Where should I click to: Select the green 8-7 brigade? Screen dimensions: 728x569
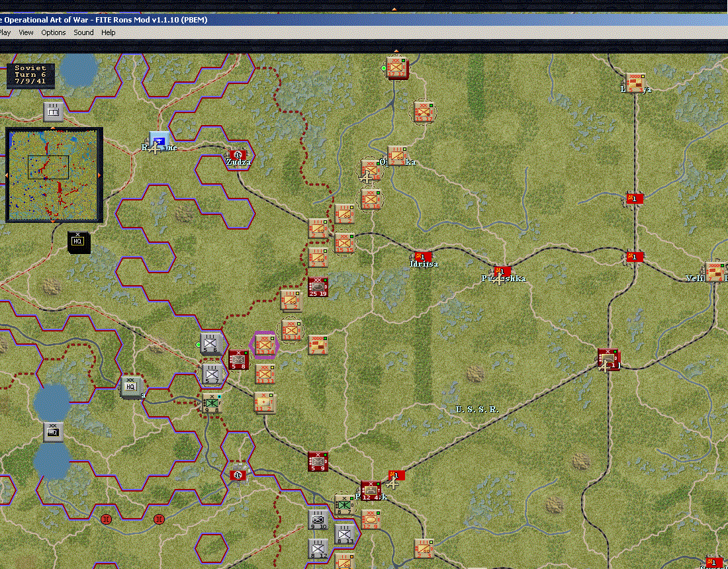click(x=345, y=505)
